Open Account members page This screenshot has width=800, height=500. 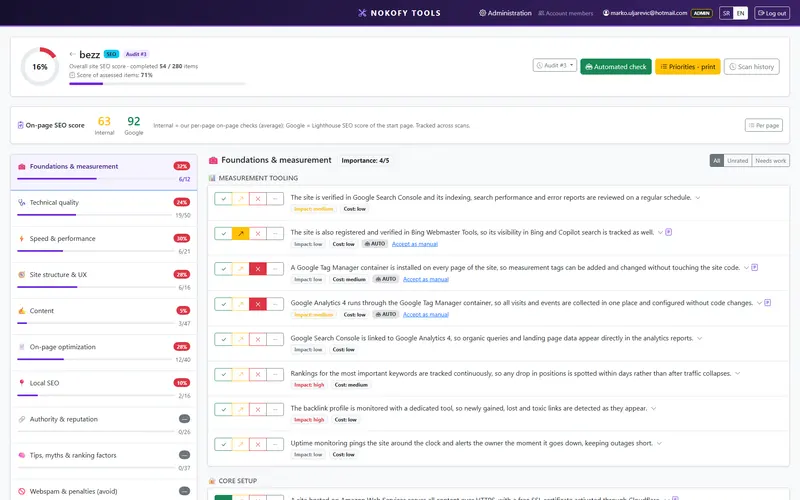[566, 13]
